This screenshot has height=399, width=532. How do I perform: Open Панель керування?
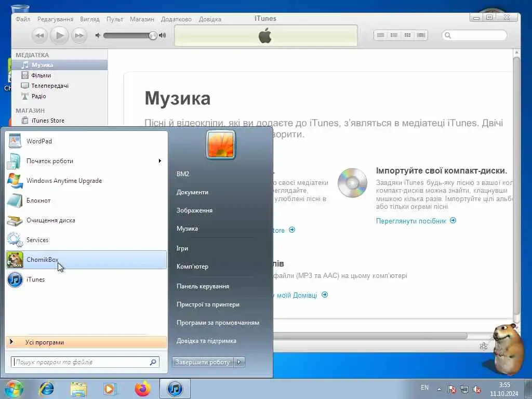pos(203,286)
